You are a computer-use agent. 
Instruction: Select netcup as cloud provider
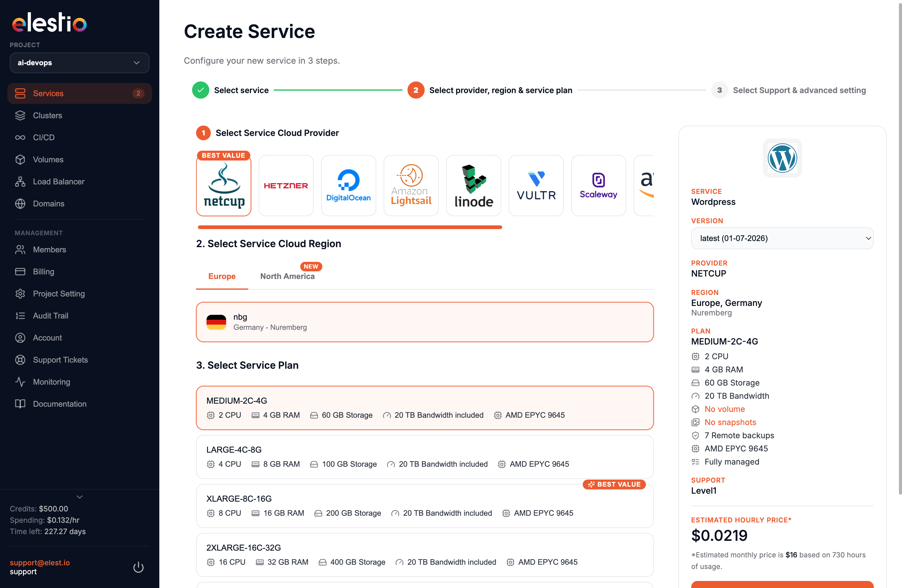coord(224,185)
